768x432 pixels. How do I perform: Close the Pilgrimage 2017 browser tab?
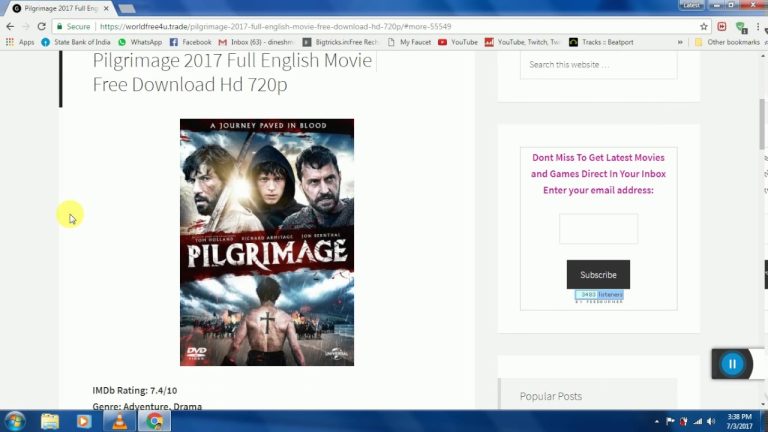point(106,8)
